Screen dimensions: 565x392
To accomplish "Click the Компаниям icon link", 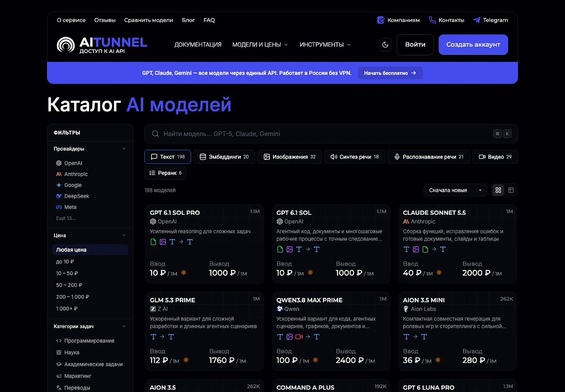I will [x=381, y=20].
